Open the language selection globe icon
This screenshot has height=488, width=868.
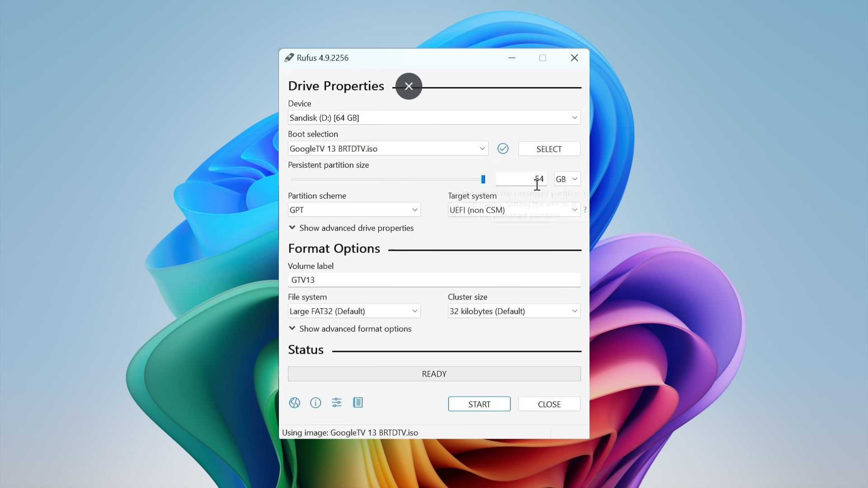pos(294,403)
